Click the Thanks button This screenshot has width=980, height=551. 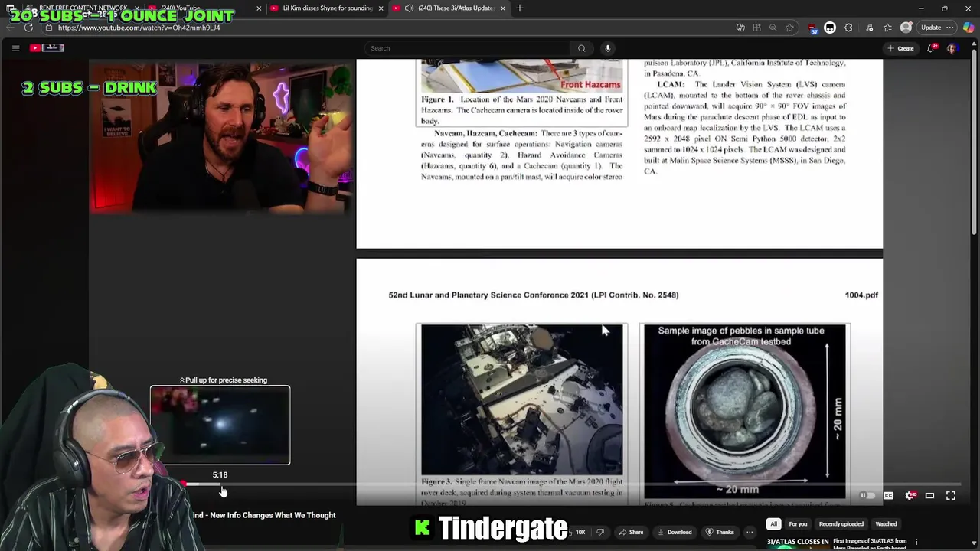(x=720, y=532)
